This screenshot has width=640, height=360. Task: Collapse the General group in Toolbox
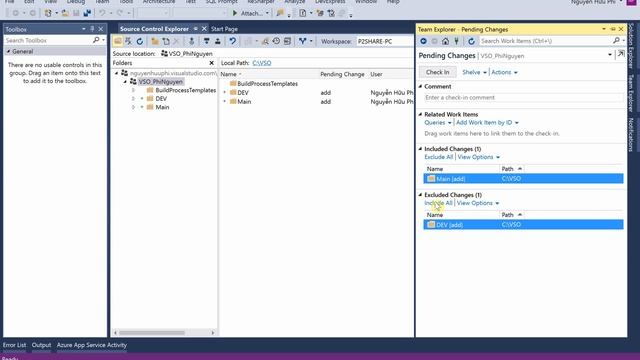click(9, 51)
